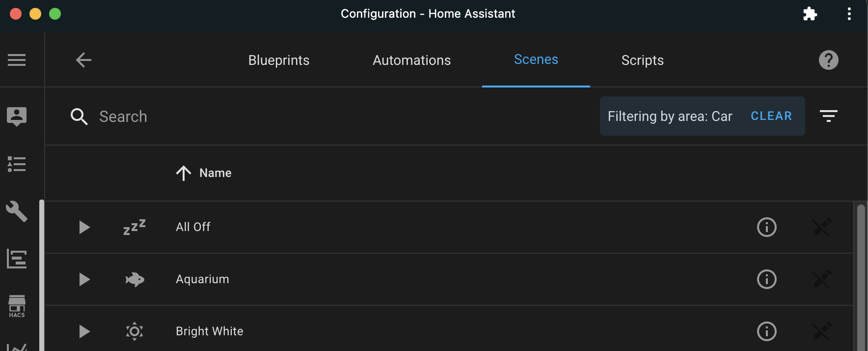
Task: Open the help question mark icon
Action: coord(828,60)
